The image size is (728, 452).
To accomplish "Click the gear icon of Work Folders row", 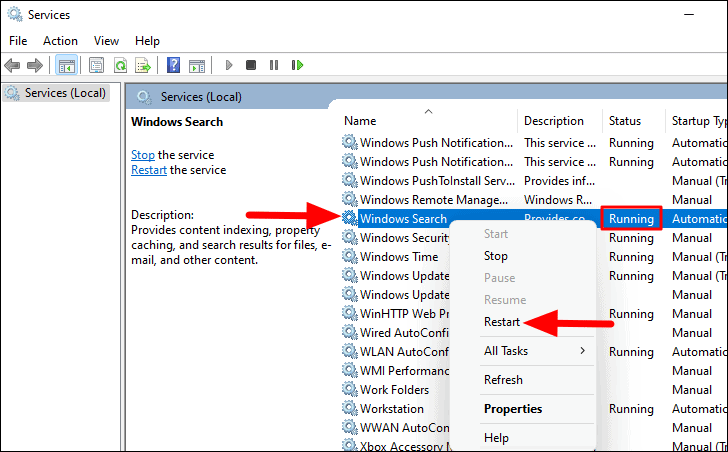I will coord(350,389).
